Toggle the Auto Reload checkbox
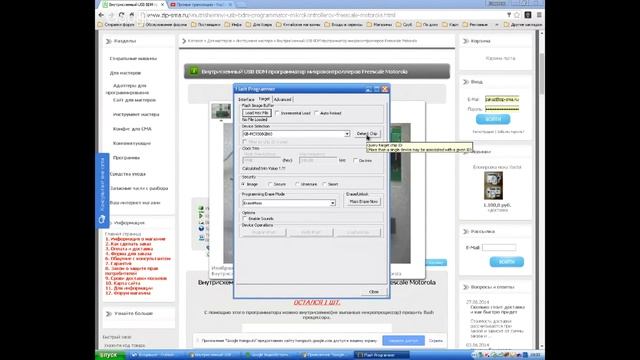Viewport: 640px width, 360px height. click(316, 113)
